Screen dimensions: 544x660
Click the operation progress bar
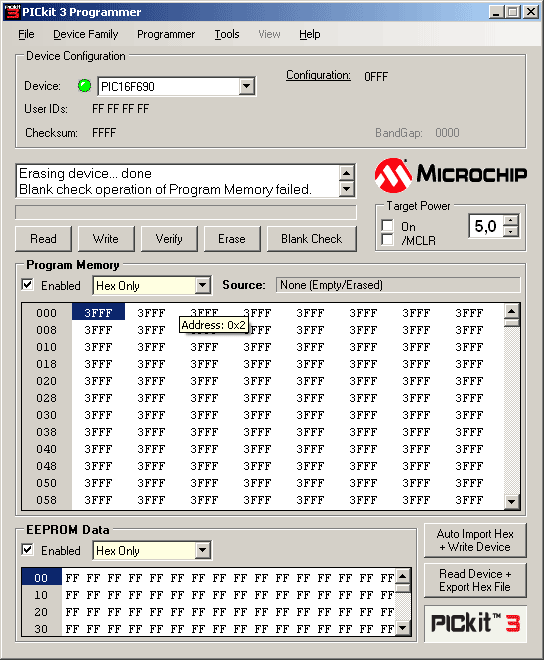tap(186, 213)
